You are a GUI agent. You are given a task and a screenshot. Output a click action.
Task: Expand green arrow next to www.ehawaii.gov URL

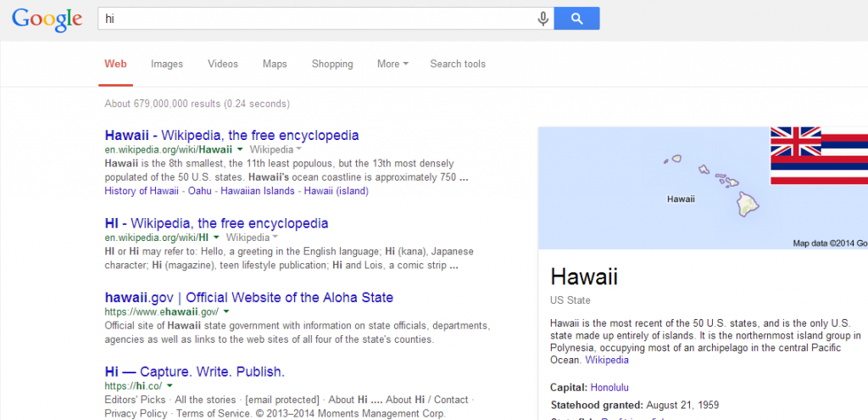coord(227,313)
